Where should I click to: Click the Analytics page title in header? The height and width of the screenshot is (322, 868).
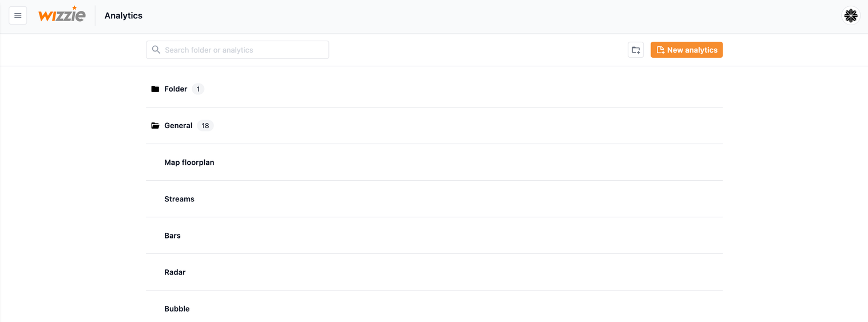(x=123, y=15)
